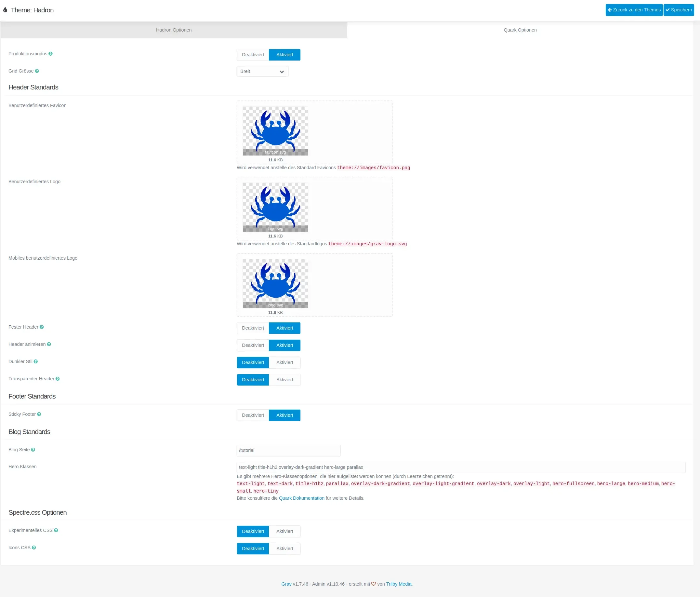Click the Blog Seite input field with /tutorial
Screen dimensions: 700x597
click(288, 450)
